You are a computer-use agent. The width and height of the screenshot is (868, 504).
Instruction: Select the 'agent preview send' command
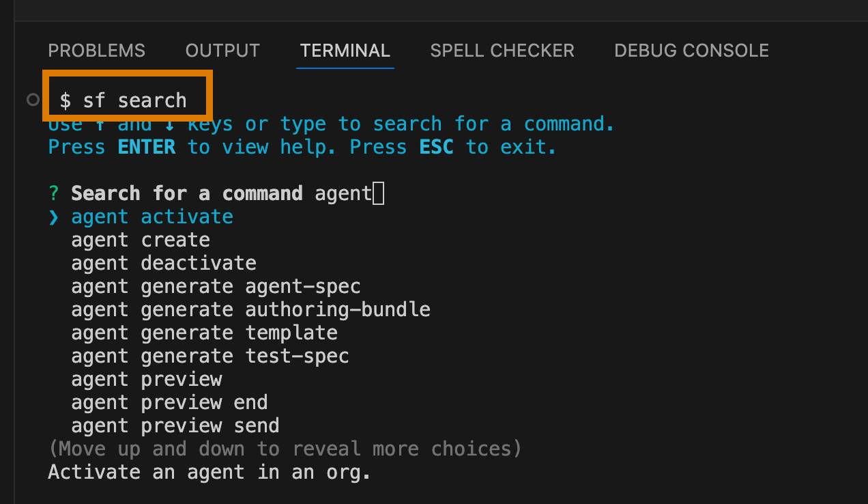175,426
